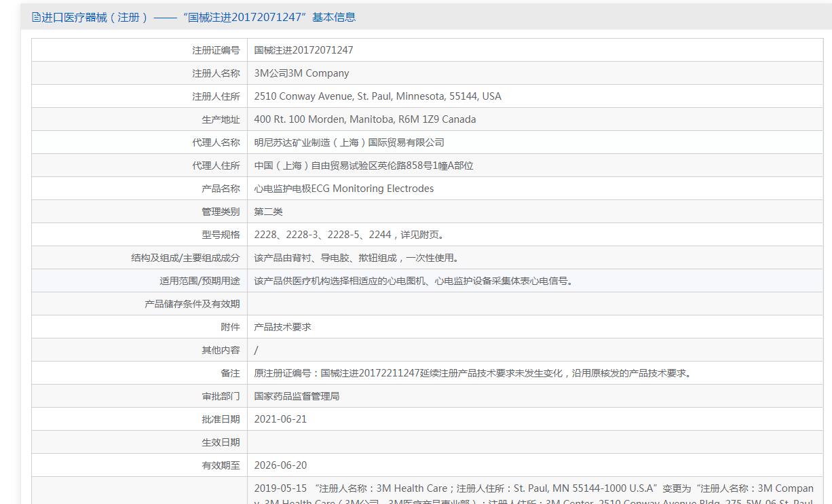Select expiry date '2026-06-20'
Viewport: 832px width, 504px height.
[x=280, y=465]
